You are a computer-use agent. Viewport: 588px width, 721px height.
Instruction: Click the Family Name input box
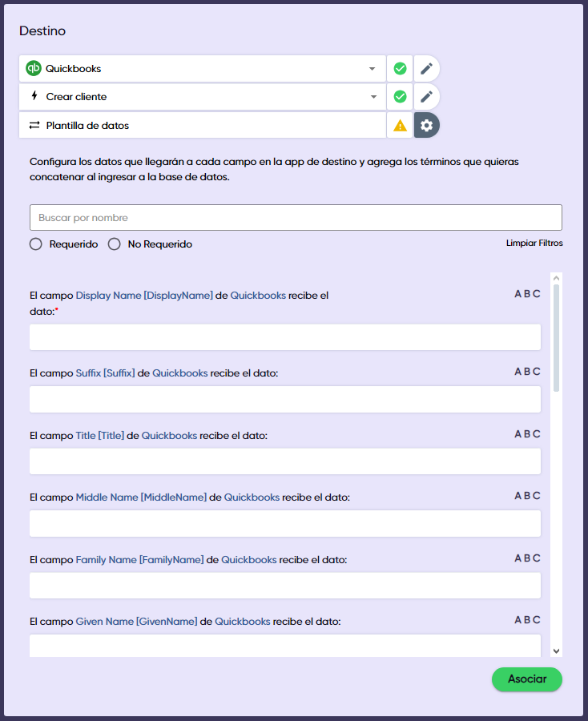pyautogui.click(x=284, y=586)
